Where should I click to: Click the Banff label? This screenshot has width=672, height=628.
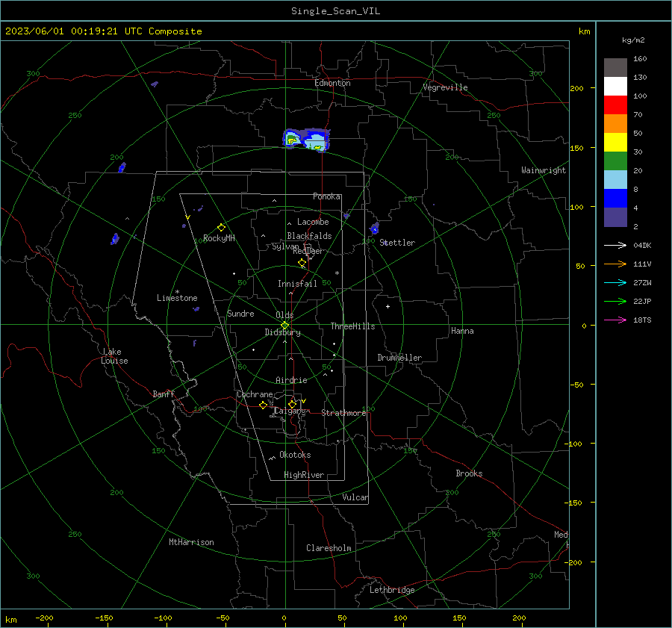point(164,394)
